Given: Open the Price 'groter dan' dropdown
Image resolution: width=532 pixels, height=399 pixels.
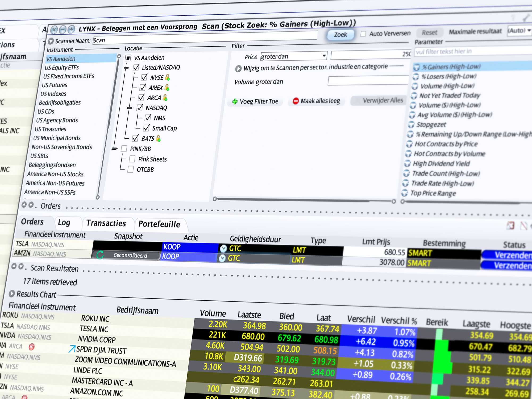Looking at the screenshot, I should [294, 56].
